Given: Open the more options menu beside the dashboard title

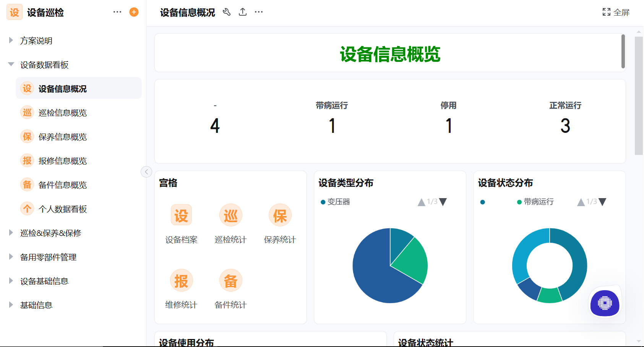Looking at the screenshot, I should pyautogui.click(x=258, y=12).
